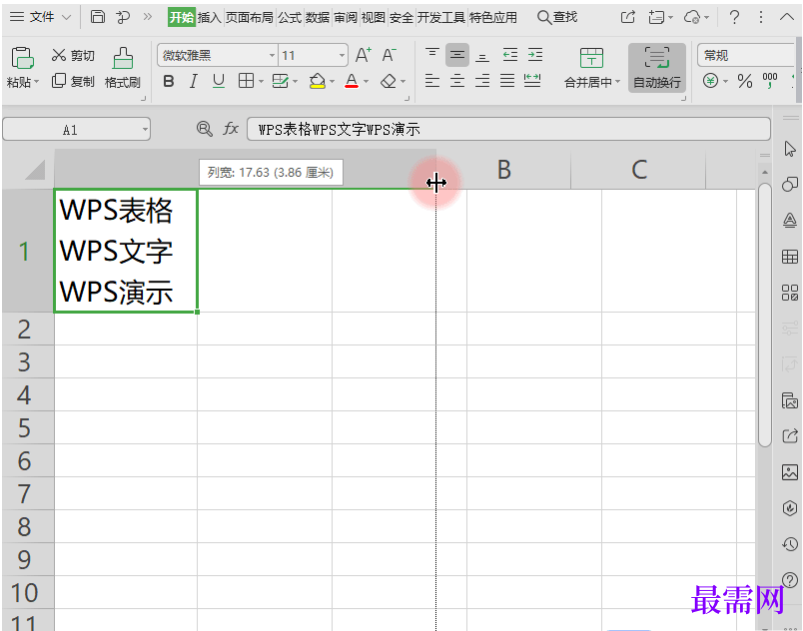Toggle Italic formatting
Viewport: 803px width, 631px height.
(193, 81)
